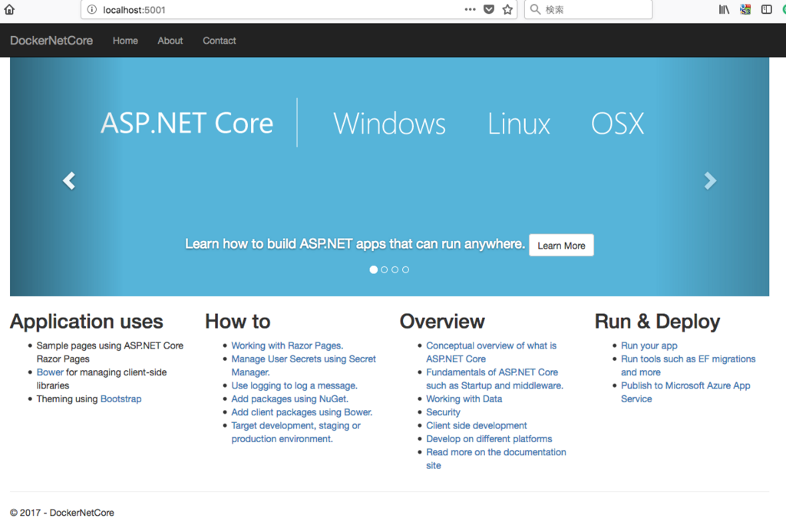Click the Learn More button

(x=561, y=245)
